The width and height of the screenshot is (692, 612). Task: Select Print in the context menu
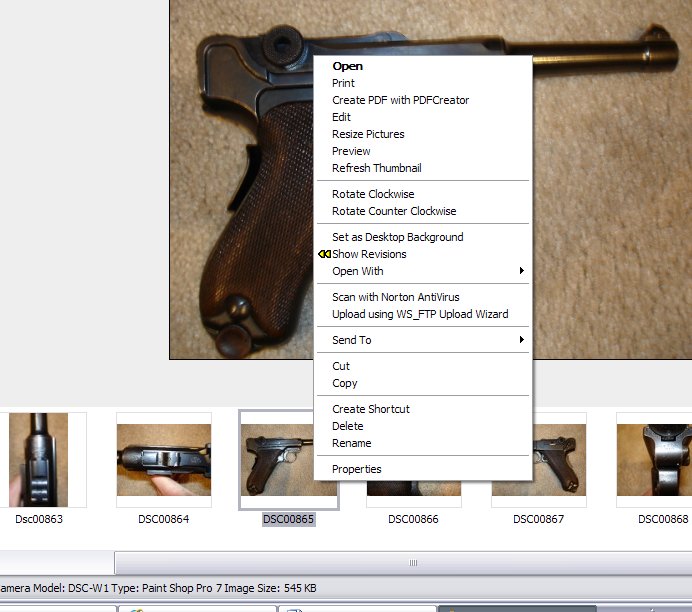pos(423,83)
